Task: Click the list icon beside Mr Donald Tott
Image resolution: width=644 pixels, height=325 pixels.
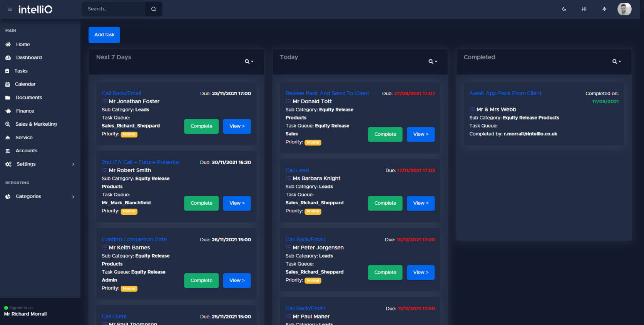Action: pos(288,101)
